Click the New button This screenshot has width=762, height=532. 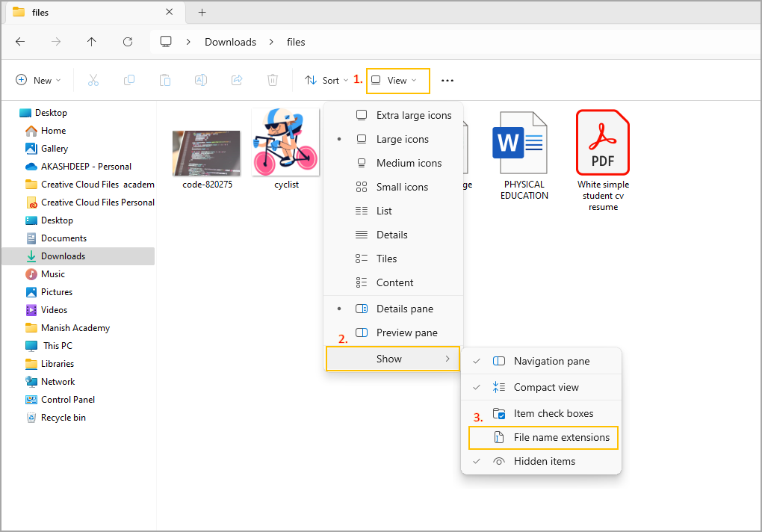[38, 81]
